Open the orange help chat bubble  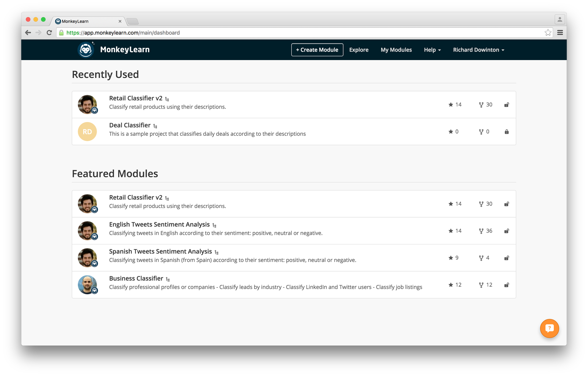(x=549, y=328)
